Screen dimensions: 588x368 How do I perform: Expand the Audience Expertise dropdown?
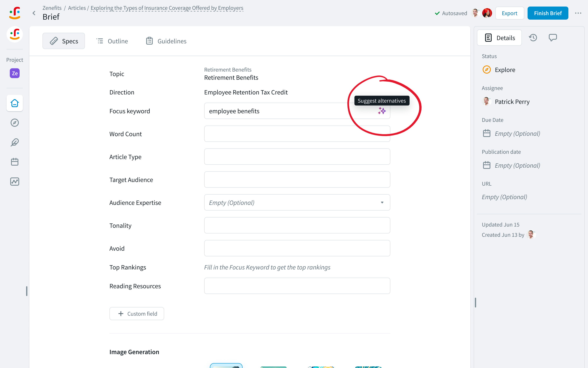point(297,202)
